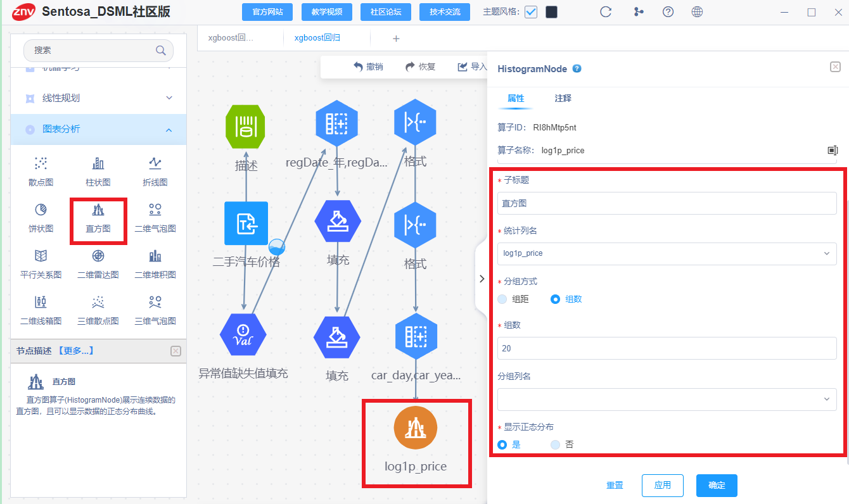Select the 折线图 line chart icon
The image size is (849, 504).
point(155,164)
